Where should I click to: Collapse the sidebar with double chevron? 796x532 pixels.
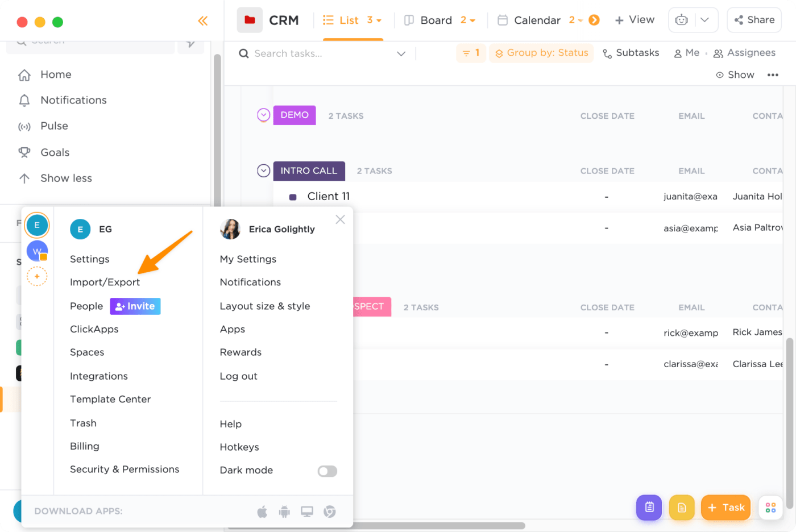point(202,21)
